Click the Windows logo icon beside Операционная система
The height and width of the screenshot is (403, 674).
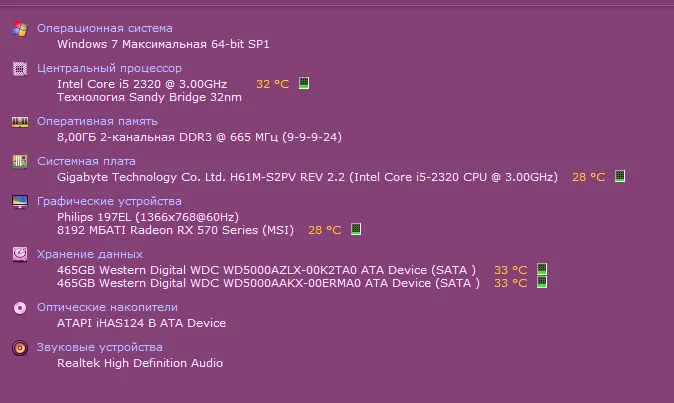coord(19,29)
